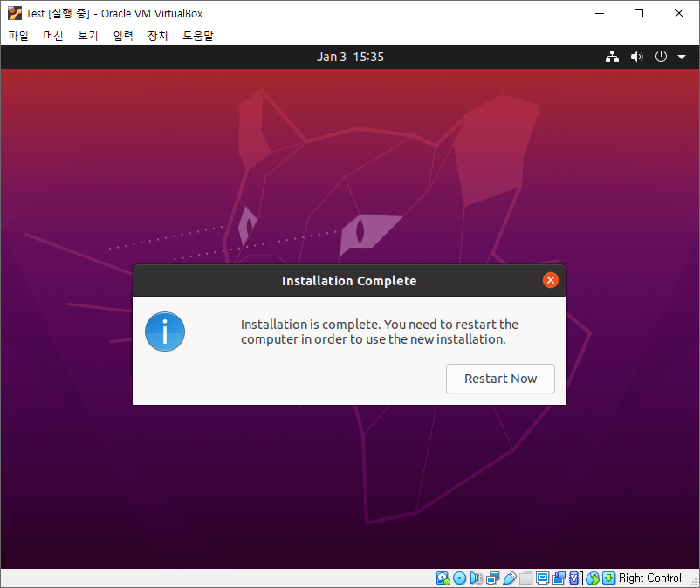Screen dimensions: 700x588
Task: Click the Installation Complete title bar
Action: coord(349,281)
